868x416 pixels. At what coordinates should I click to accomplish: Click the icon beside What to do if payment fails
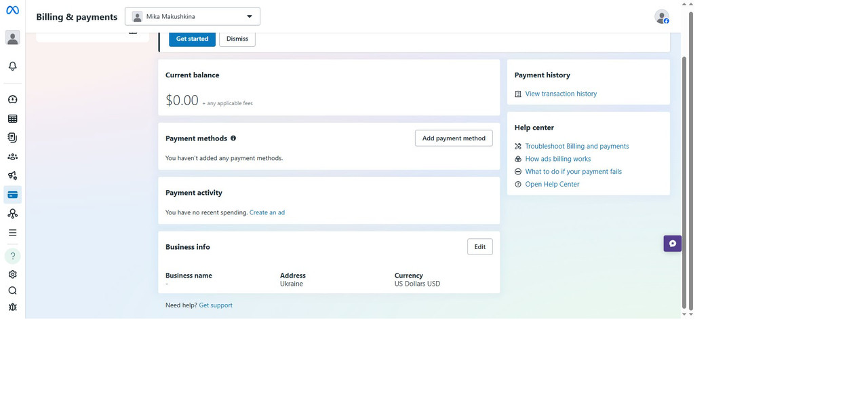(518, 172)
